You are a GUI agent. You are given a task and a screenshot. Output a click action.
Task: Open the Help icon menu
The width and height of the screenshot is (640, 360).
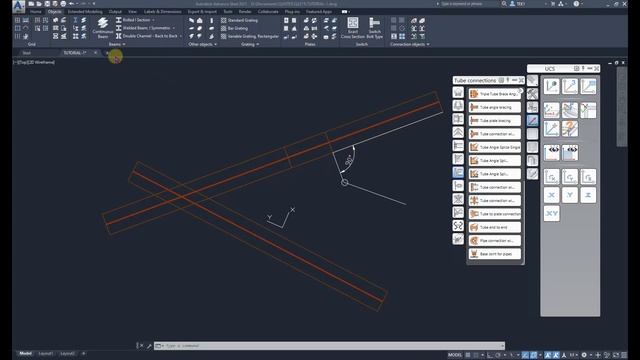click(x=576, y=4)
